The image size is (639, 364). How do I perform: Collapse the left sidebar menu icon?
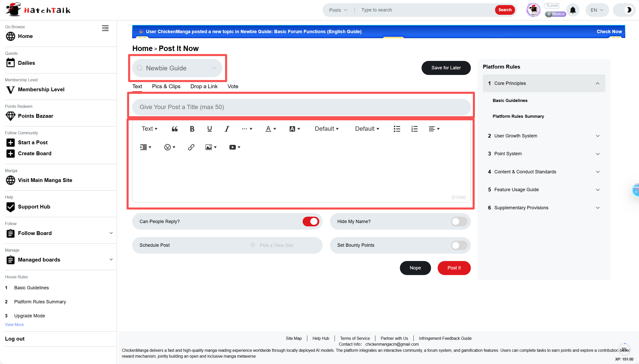tap(105, 28)
